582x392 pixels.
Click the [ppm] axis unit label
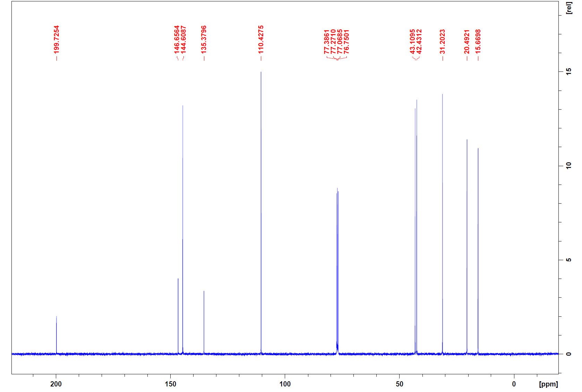548,384
